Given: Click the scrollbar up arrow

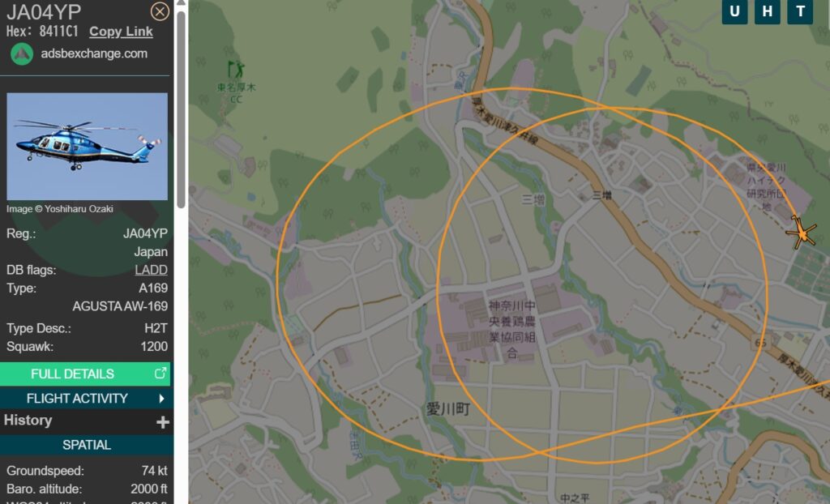Looking at the screenshot, I should pyautogui.click(x=181, y=3).
